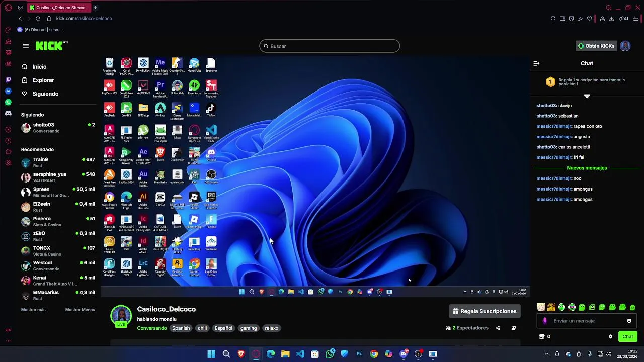Click the Casiloco_Delcoco streamer avatar

tap(121, 315)
